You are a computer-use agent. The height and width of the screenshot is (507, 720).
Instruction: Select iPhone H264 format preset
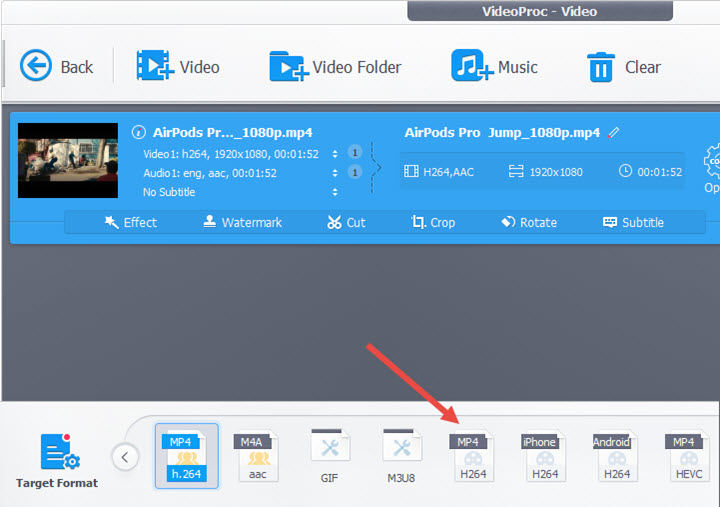tap(544, 456)
